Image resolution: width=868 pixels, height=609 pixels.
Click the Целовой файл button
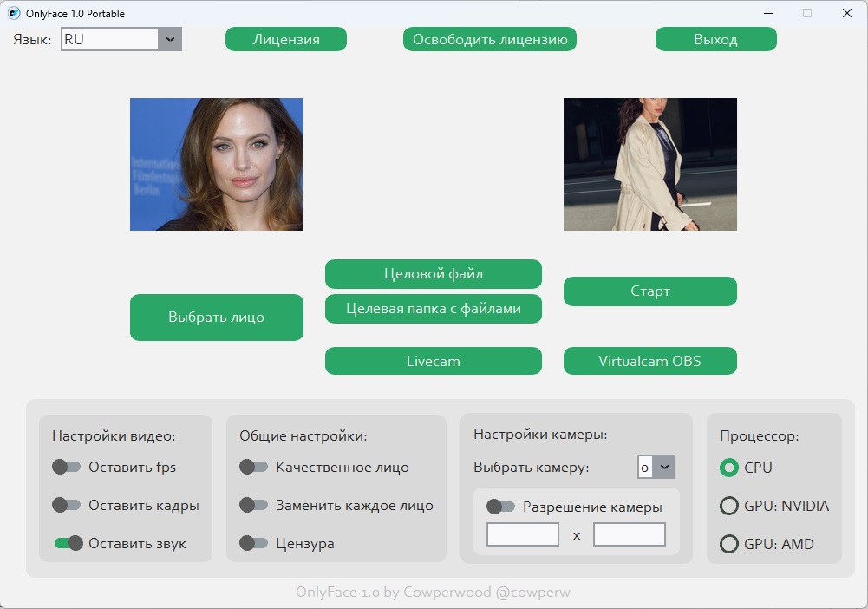coord(434,274)
